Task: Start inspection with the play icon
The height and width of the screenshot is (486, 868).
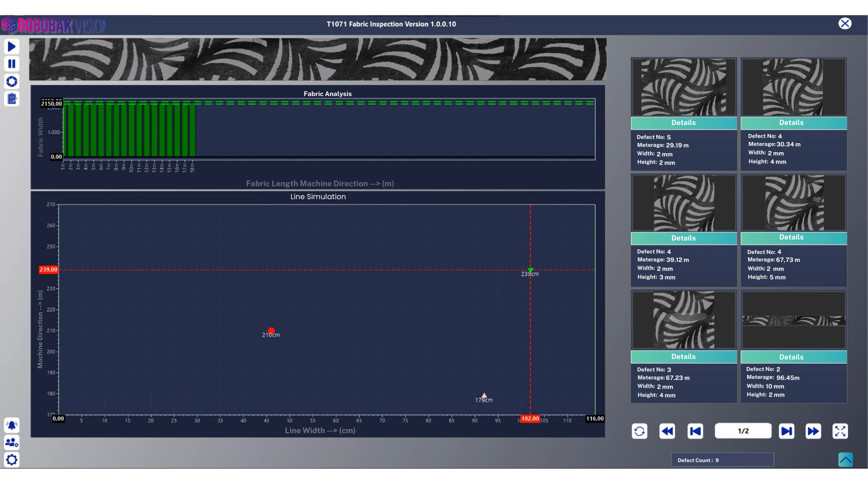Action: point(12,47)
